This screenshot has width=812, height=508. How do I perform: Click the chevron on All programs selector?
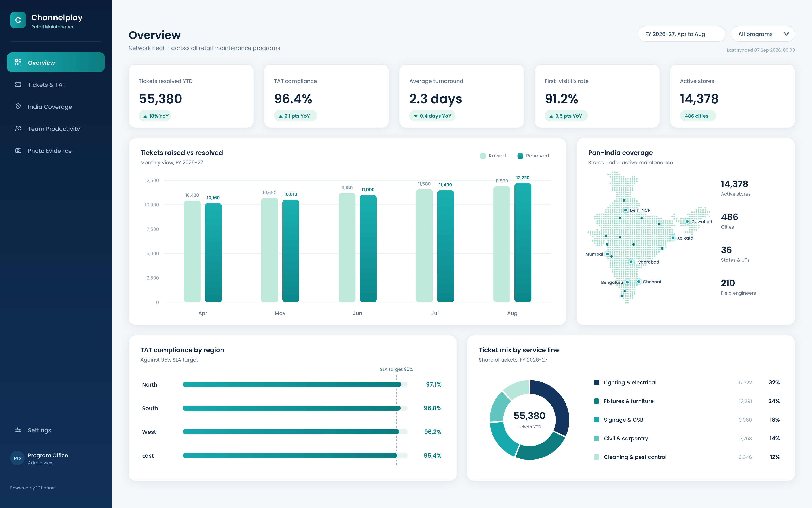coord(786,34)
